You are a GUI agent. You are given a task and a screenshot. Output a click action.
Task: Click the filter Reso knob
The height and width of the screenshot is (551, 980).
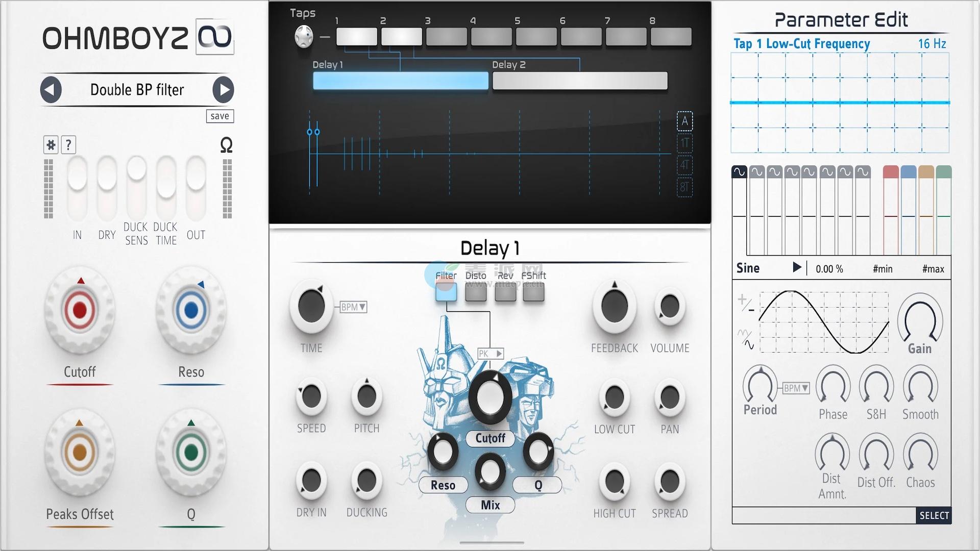[443, 451]
